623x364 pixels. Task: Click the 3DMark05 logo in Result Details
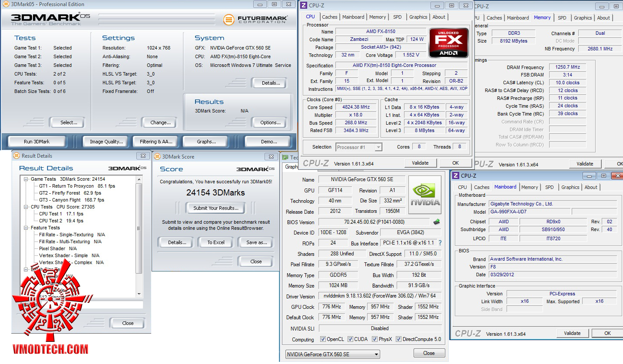click(127, 168)
